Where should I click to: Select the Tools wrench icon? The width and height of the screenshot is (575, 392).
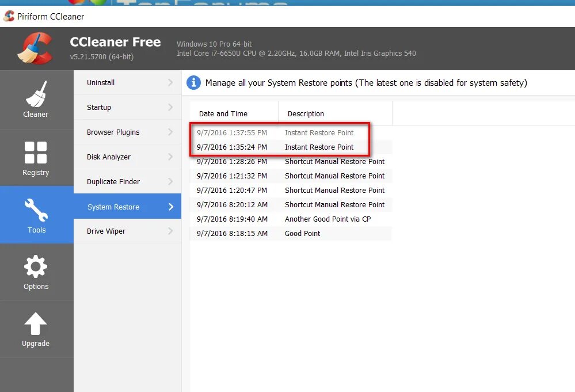point(36,210)
